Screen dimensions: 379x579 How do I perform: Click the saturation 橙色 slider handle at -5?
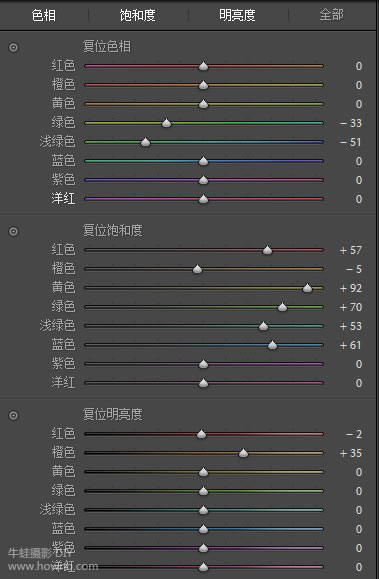[x=198, y=269]
